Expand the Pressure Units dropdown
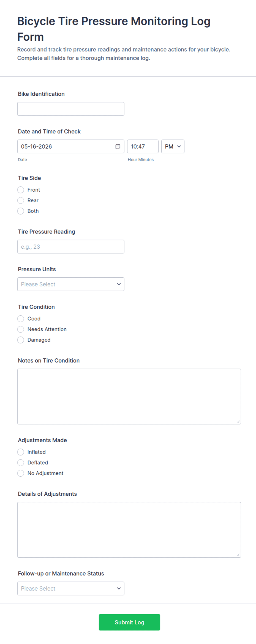The height and width of the screenshot is (644, 256). click(x=71, y=284)
